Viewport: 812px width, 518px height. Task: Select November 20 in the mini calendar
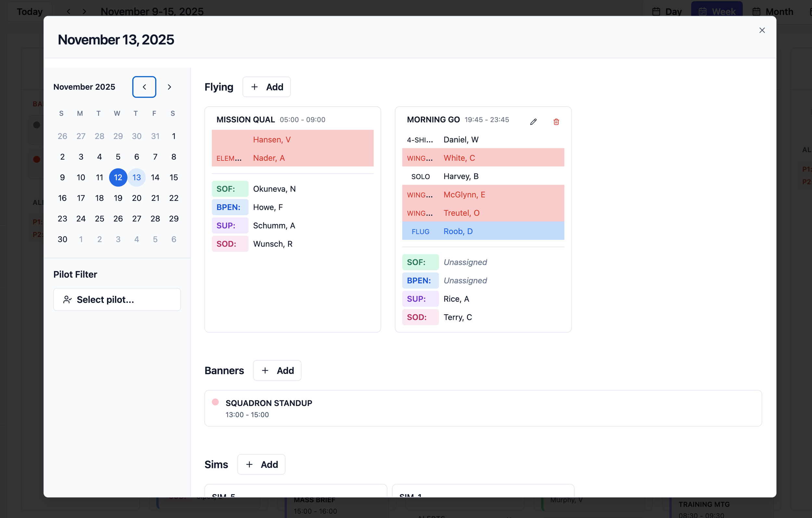(x=136, y=198)
